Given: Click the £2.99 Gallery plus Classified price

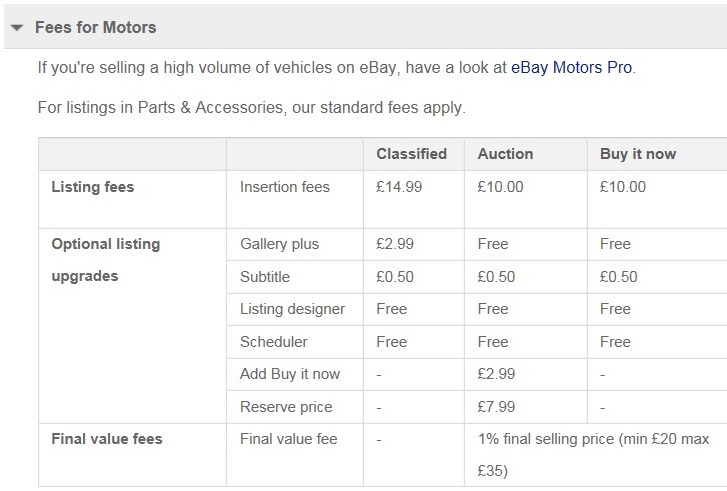Looking at the screenshot, I should point(395,244).
